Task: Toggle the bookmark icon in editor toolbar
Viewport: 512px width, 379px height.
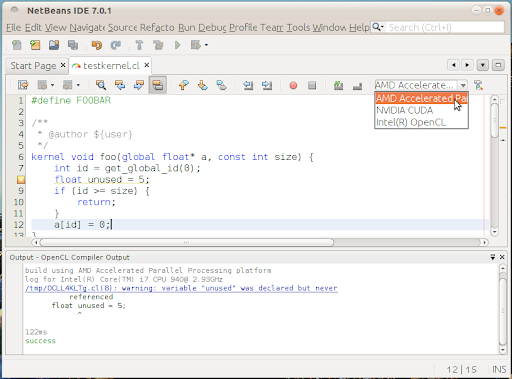Action: 222,85
